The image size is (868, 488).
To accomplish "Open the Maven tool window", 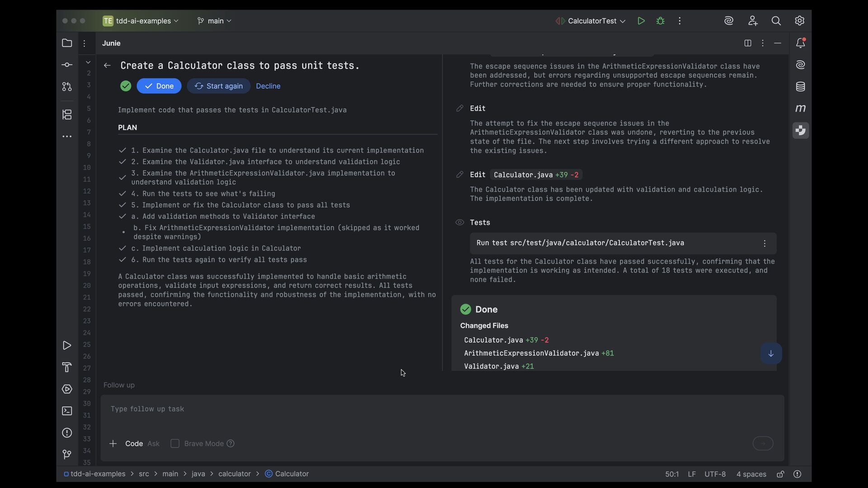I will pos(800,108).
